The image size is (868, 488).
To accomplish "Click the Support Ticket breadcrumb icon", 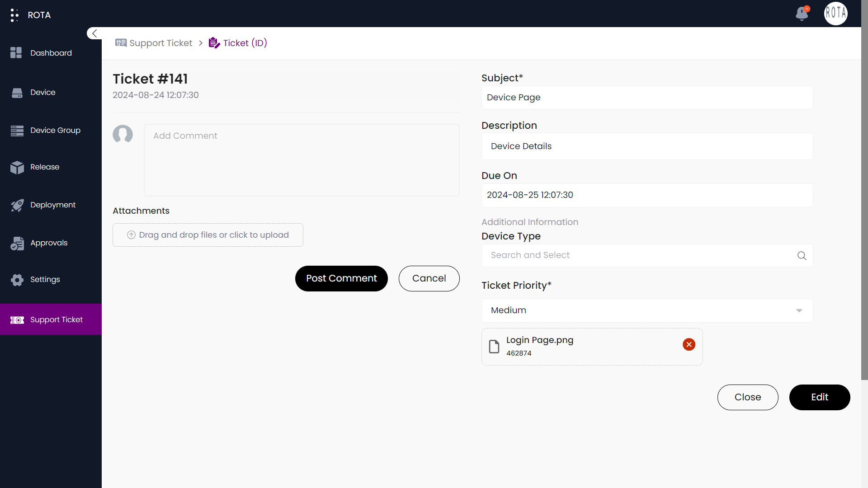I will point(121,43).
